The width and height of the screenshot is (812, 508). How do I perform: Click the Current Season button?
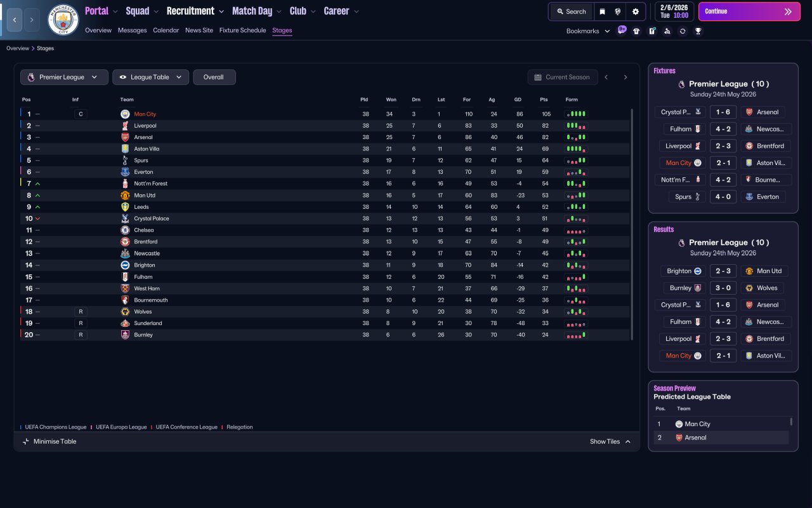[x=563, y=77]
